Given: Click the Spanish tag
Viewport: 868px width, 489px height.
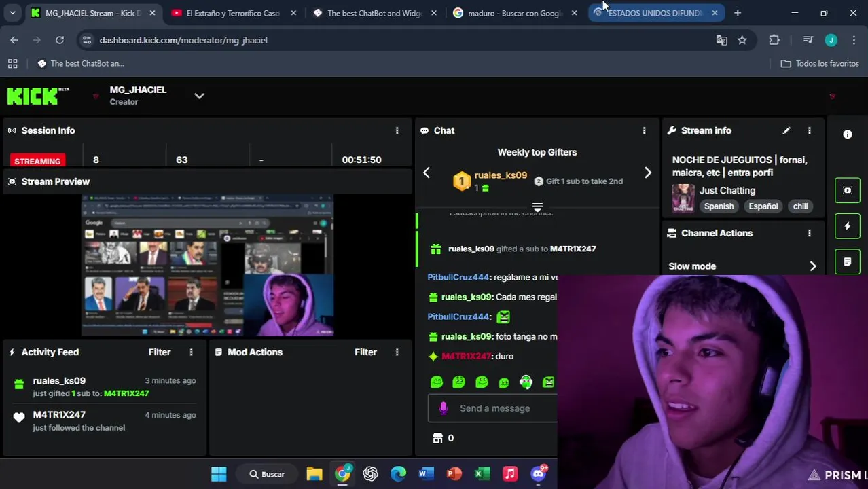Looking at the screenshot, I should tap(719, 206).
